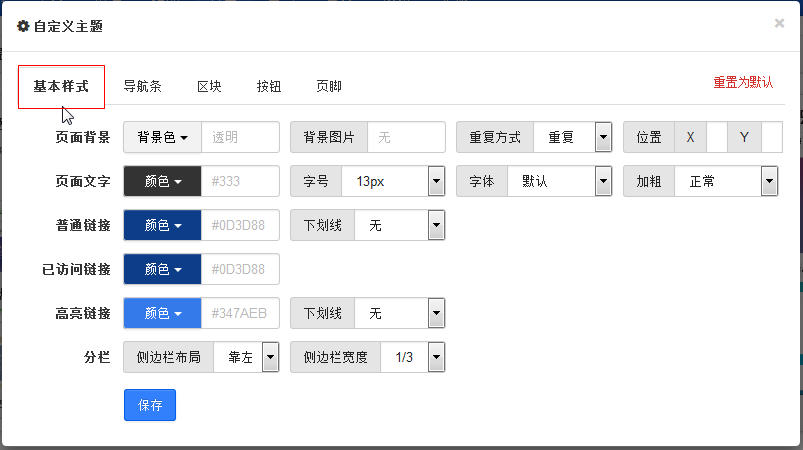Switch to the 导航条 tab

click(x=142, y=86)
